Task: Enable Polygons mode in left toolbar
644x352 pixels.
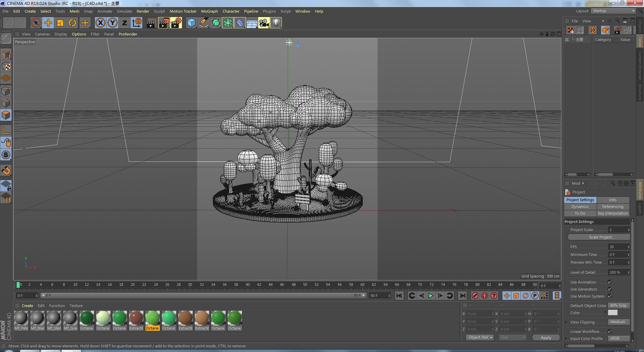Action: [6, 115]
